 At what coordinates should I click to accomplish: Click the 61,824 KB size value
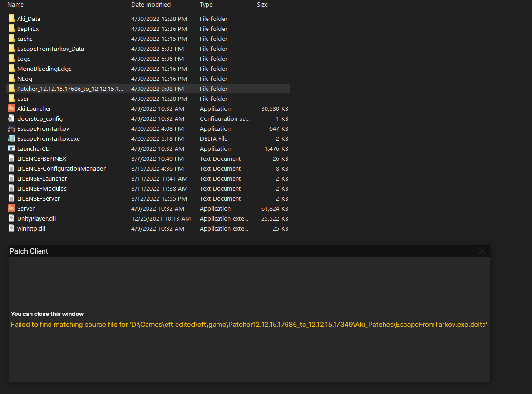[x=275, y=209]
